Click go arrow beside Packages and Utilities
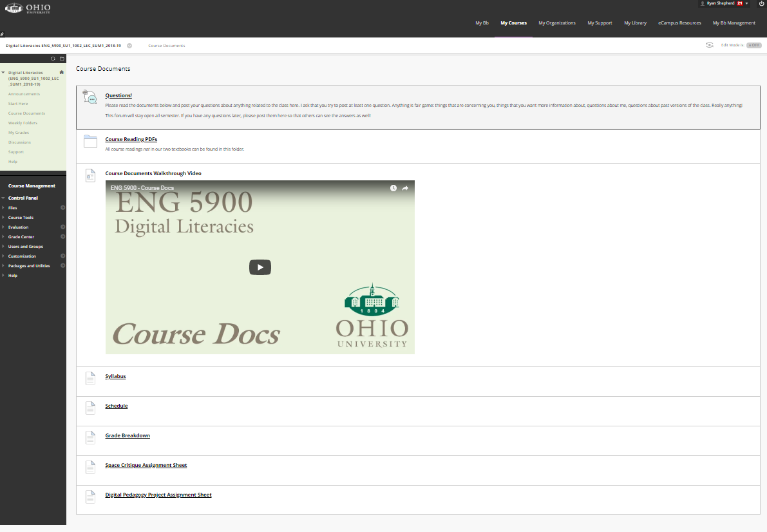767x532 pixels. point(62,266)
